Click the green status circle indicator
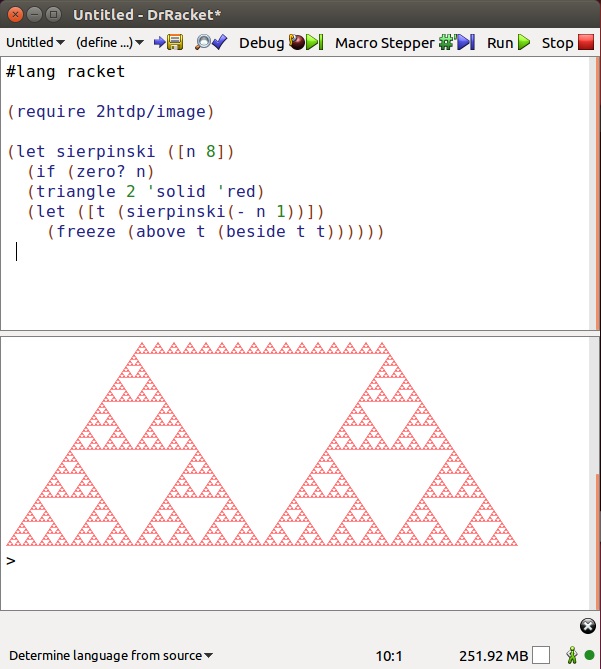 coord(589,655)
